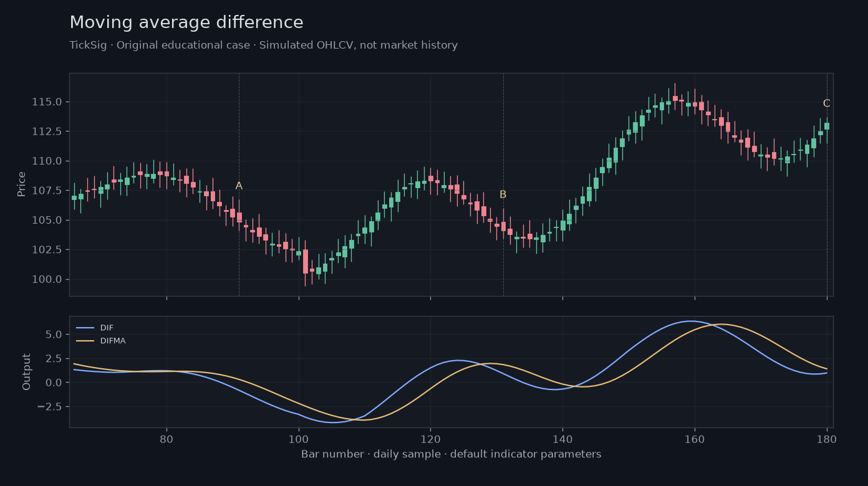Click the 140 bar number tick

[562, 438]
